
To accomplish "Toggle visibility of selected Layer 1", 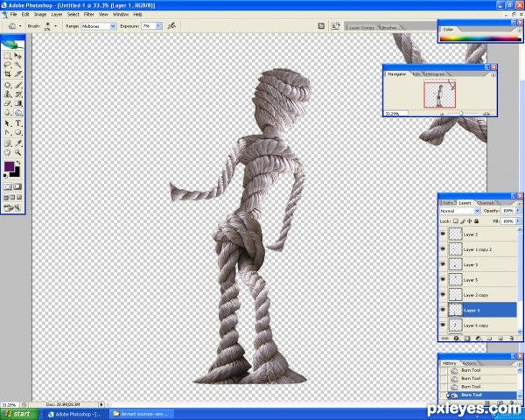I will pyautogui.click(x=443, y=310).
